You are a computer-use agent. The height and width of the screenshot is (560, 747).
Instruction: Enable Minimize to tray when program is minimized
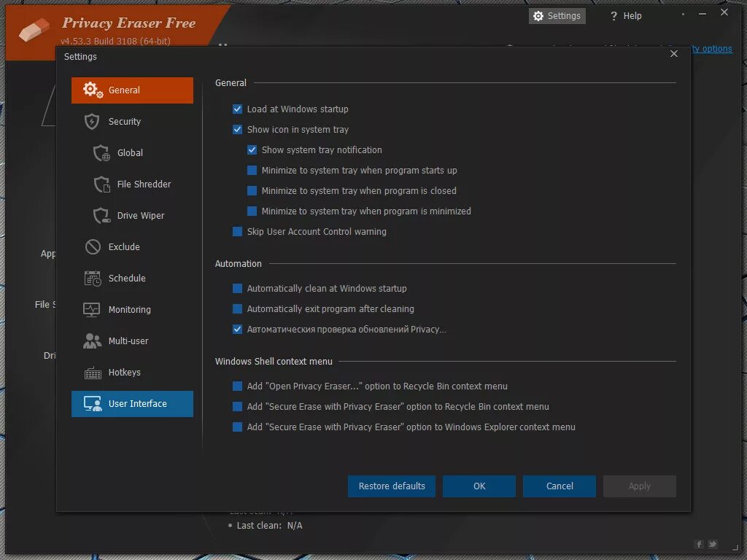(252, 211)
